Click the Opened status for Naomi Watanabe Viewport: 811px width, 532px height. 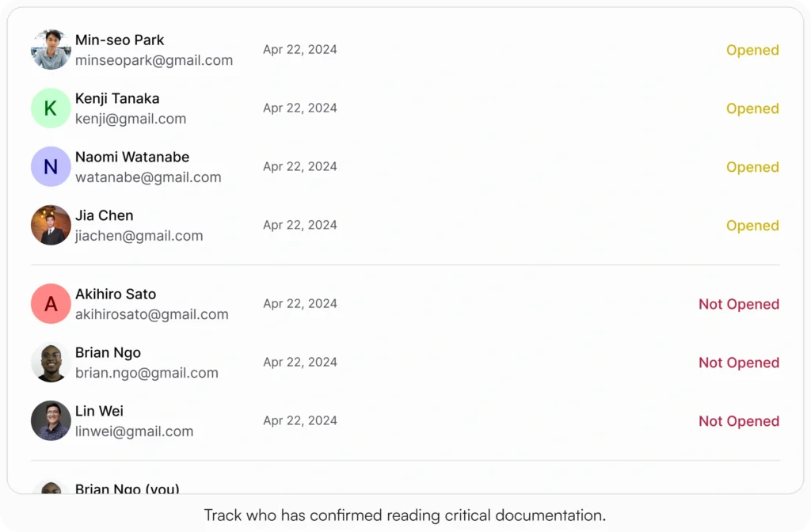(x=752, y=167)
